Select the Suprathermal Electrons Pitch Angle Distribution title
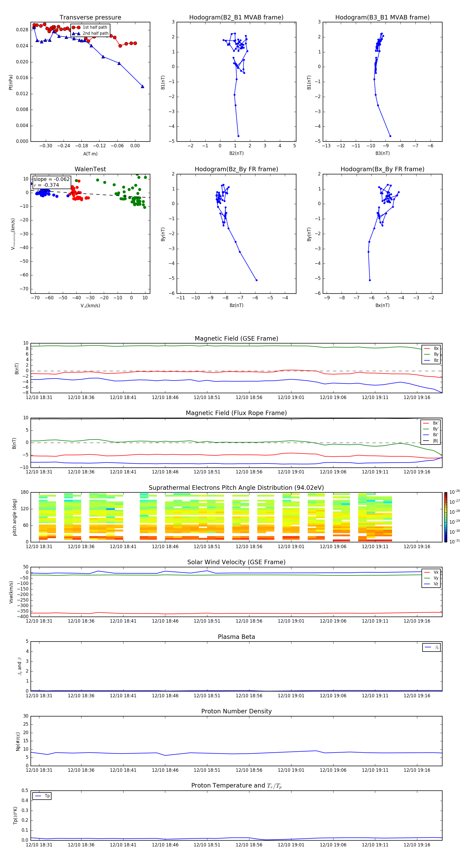This screenshot has width=473, height=868. [236, 488]
